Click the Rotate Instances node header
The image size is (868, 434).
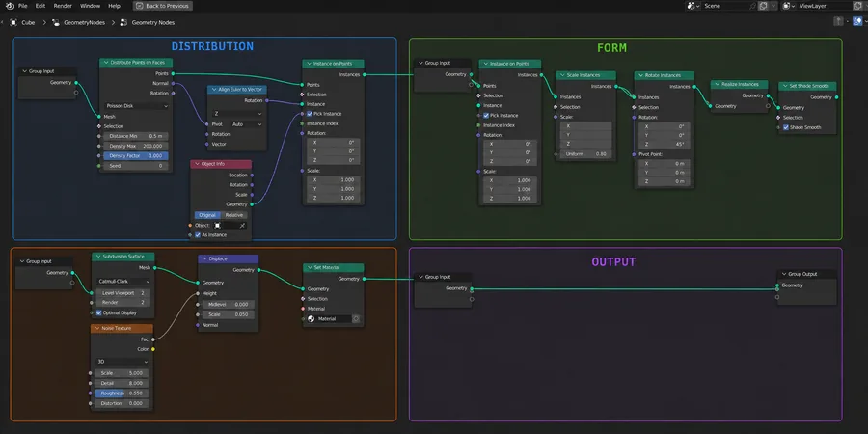tap(664, 75)
